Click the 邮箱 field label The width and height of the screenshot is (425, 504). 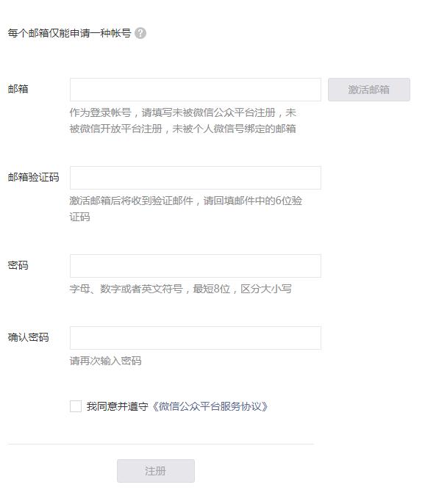18,89
